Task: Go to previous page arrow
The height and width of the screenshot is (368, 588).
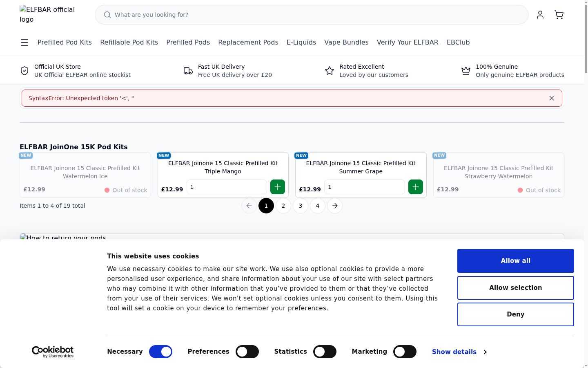Action: (x=249, y=206)
